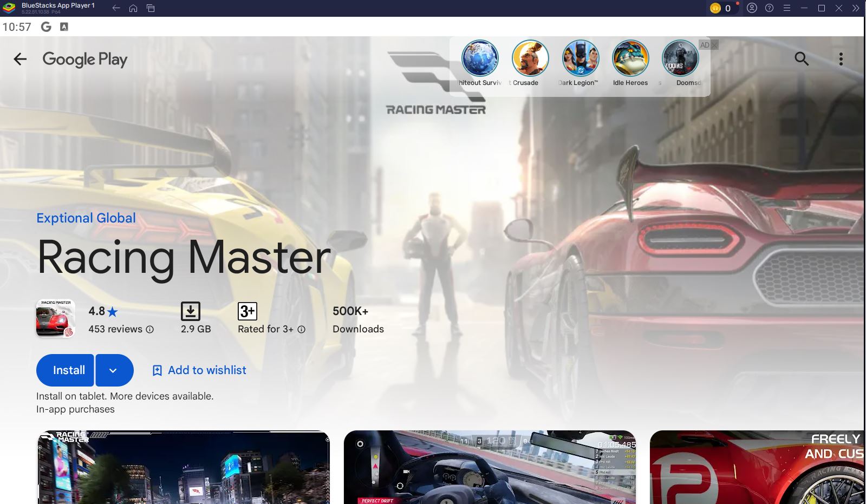
Task: Open the three-dot more options menu
Action: (841, 59)
